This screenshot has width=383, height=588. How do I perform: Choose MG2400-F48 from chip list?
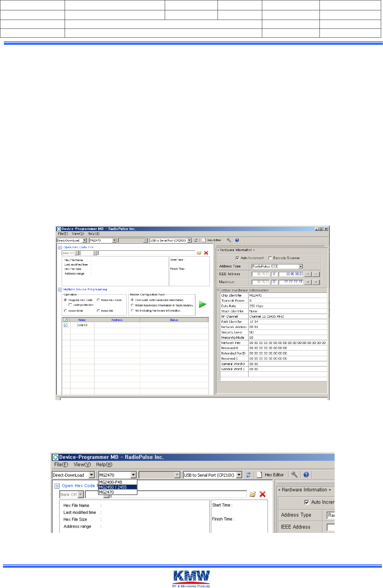pos(117,482)
